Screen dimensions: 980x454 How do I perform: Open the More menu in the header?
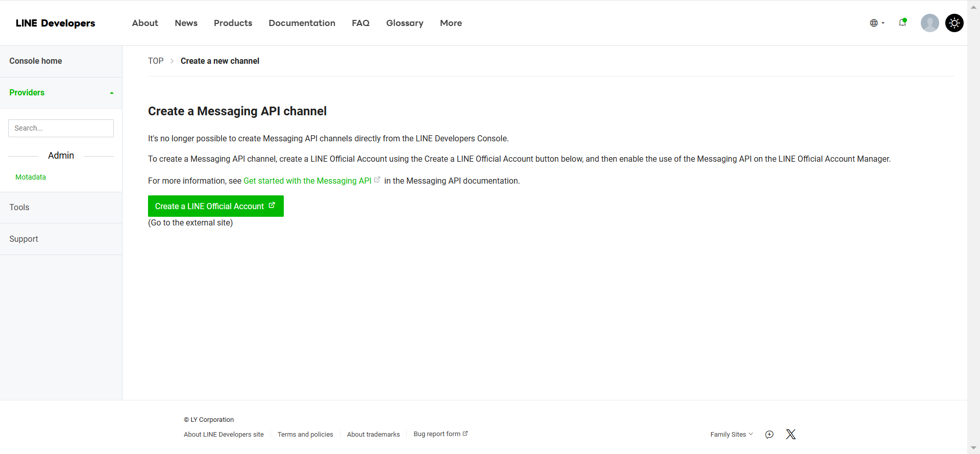451,23
